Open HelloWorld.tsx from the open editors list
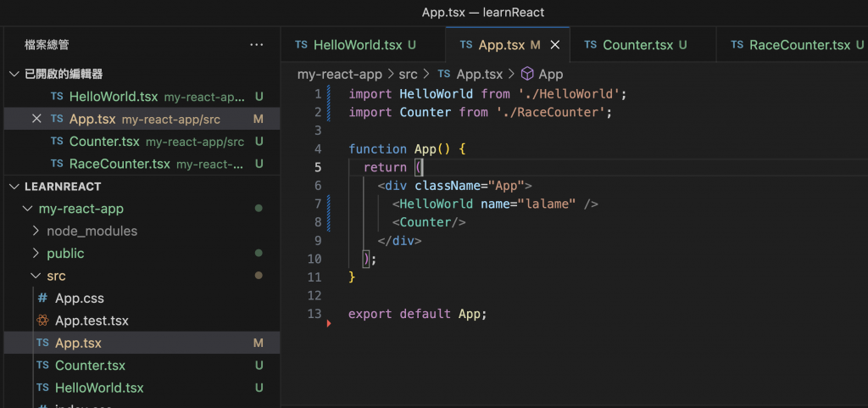The width and height of the screenshot is (868, 408). [x=142, y=97]
